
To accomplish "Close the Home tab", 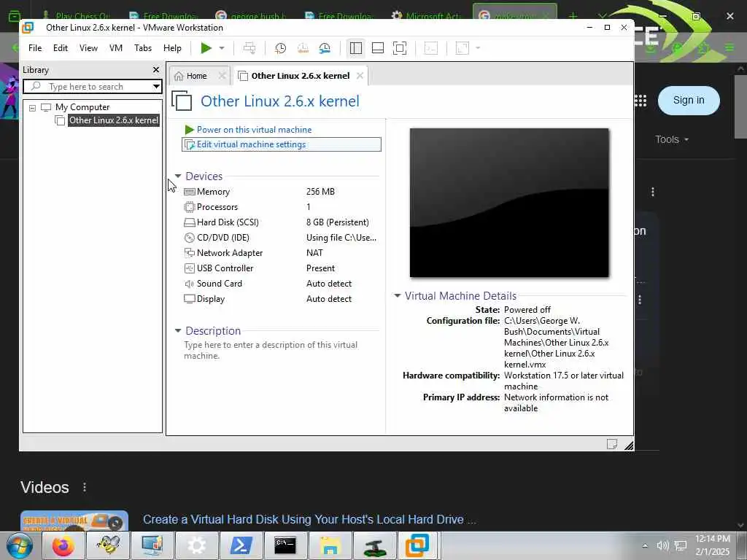I will [x=222, y=76].
